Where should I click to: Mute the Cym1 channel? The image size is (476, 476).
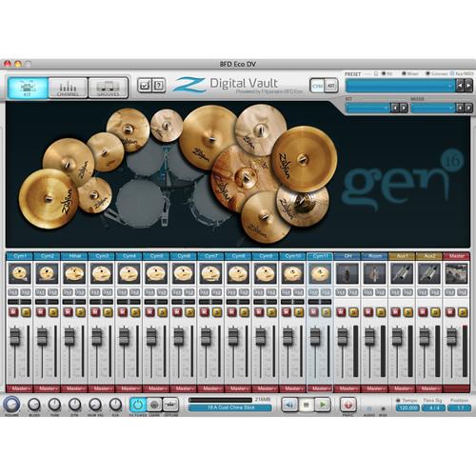[13, 312]
